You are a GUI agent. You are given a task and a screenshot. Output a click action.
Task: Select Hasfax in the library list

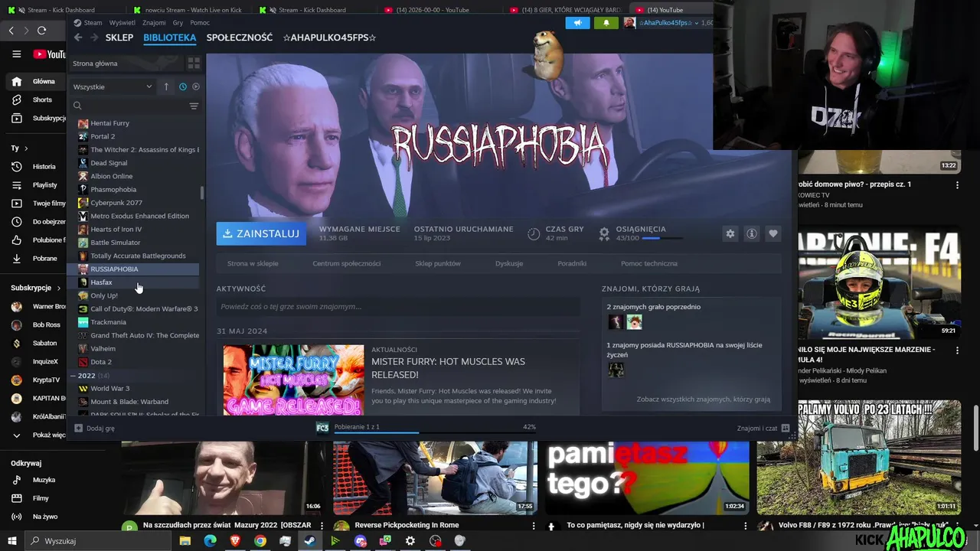click(133, 282)
